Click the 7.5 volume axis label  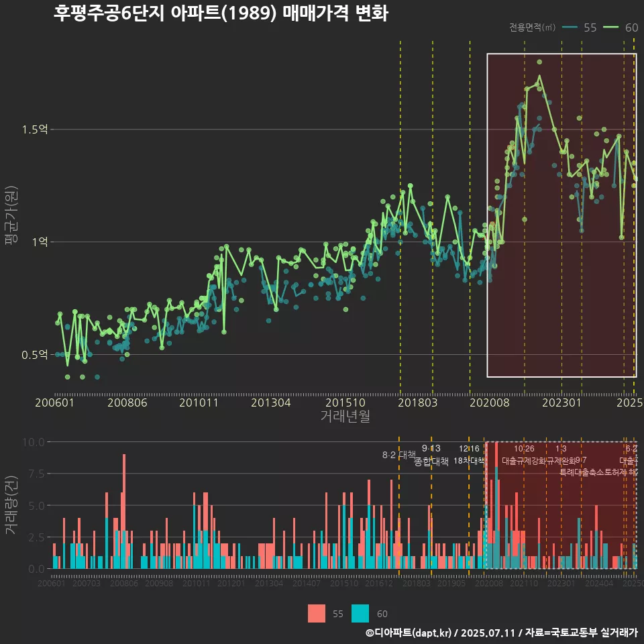pyautogui.click(x=37, y=474)
